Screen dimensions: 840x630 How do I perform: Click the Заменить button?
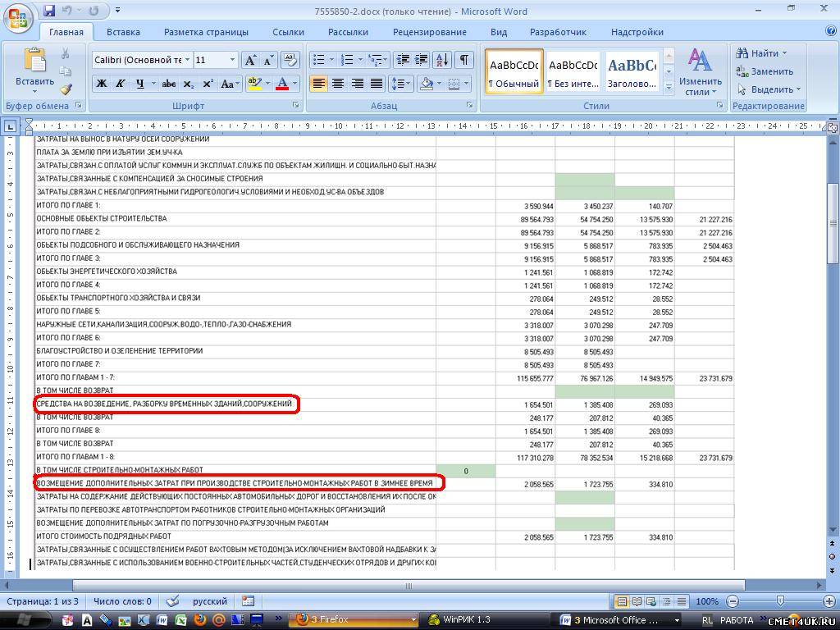pos(764,71)
